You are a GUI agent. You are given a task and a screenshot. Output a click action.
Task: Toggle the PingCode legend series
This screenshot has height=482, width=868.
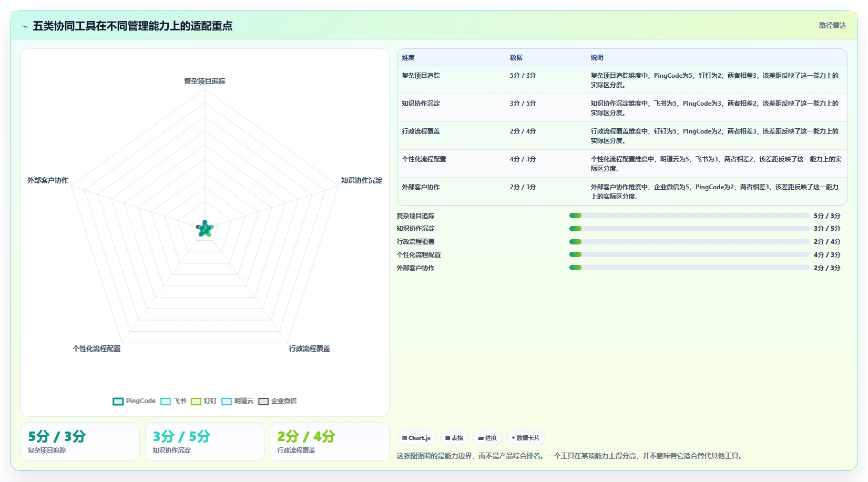(134, 401)
